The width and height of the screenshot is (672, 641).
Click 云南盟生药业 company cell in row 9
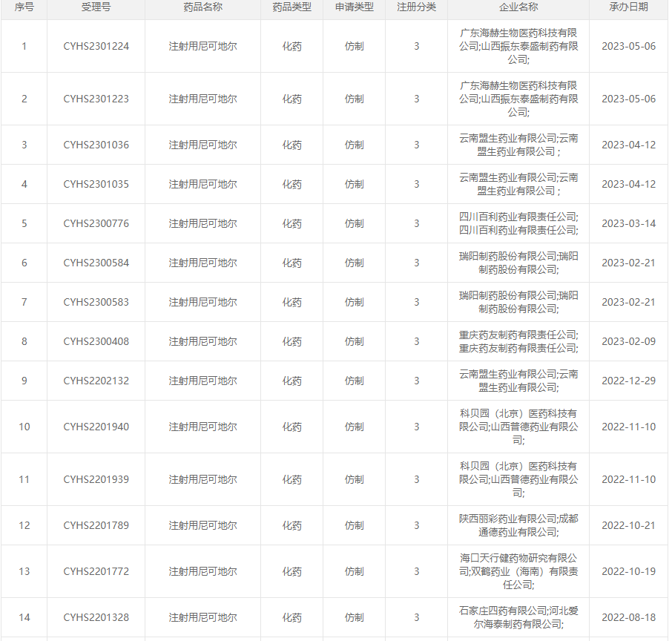518,381
